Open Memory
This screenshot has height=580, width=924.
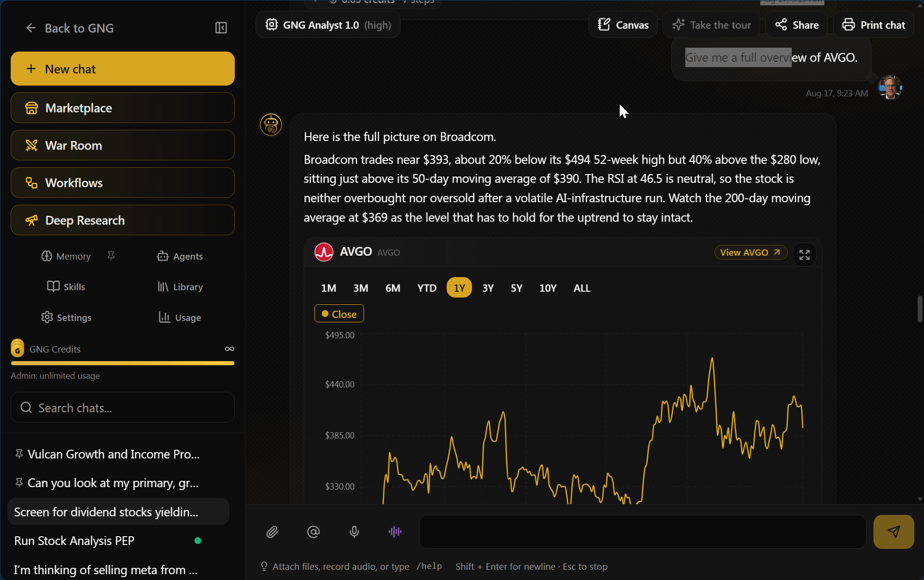66,256
